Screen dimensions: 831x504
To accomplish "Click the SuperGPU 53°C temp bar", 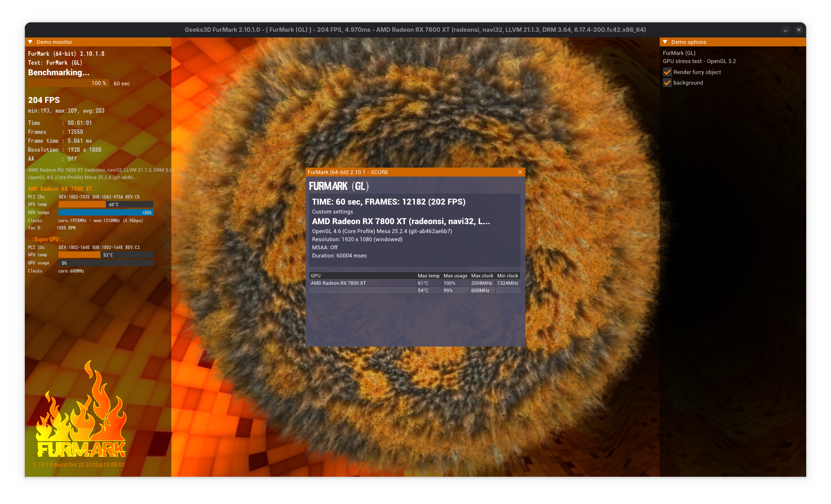I will 106,255.
